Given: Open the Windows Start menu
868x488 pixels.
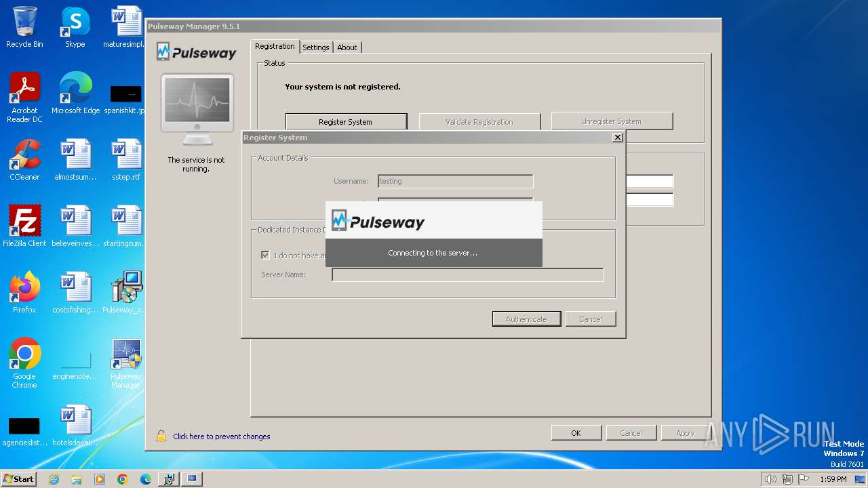Looking at the screenshot, I should coord(19,479).
